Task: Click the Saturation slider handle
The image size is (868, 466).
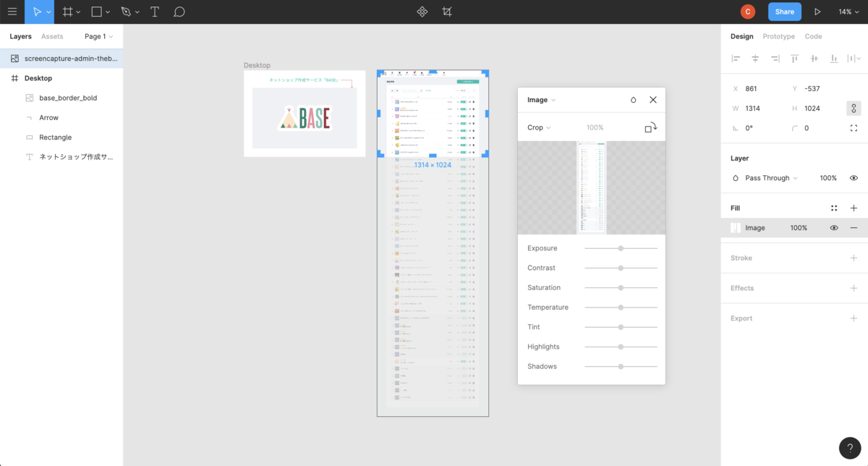Action: tap(621, 288)
